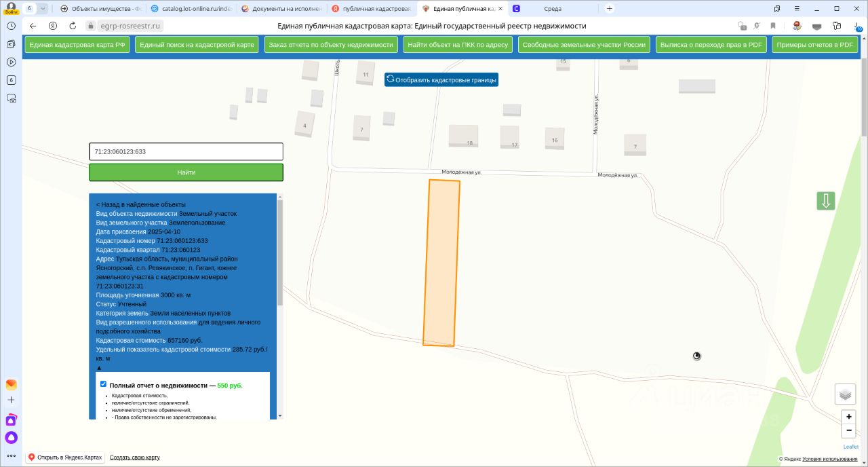Click the Alice purple square icon in sidebar
Viewport: 868px width, 467px height.
(x=11, y=420)
